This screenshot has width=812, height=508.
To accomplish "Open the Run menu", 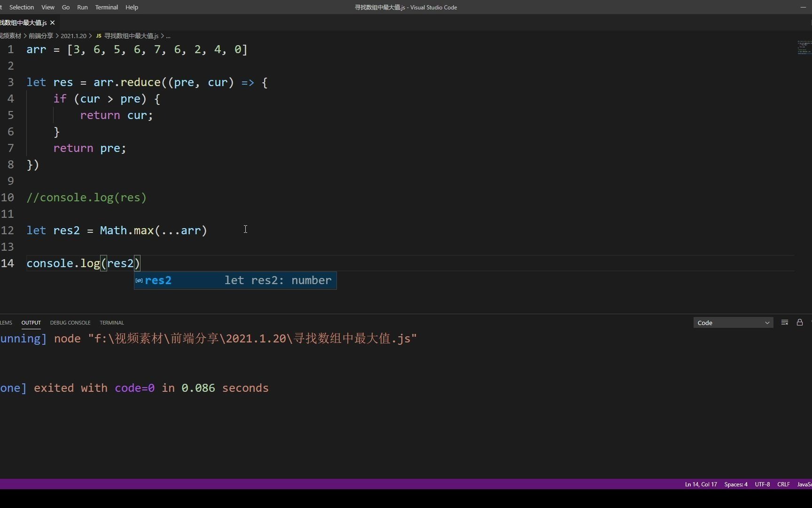I will pos(82,7).
